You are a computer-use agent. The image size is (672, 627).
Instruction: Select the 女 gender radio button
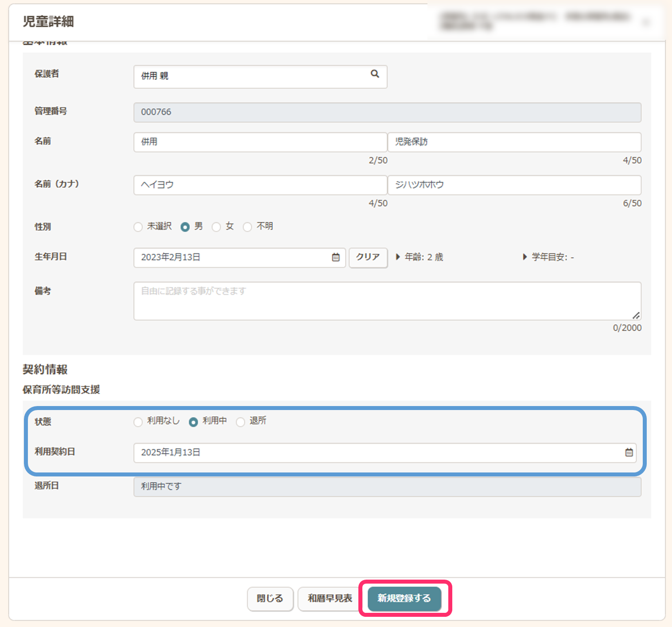coord(216,227)
